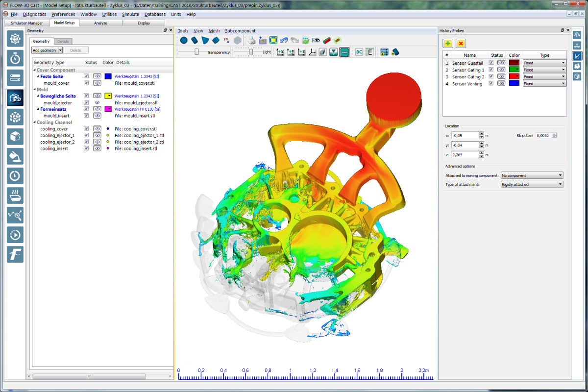Toggle visibility eye for Sensor Gating 1
This screenshot has width=588, height=392.
tap(501, 70)
